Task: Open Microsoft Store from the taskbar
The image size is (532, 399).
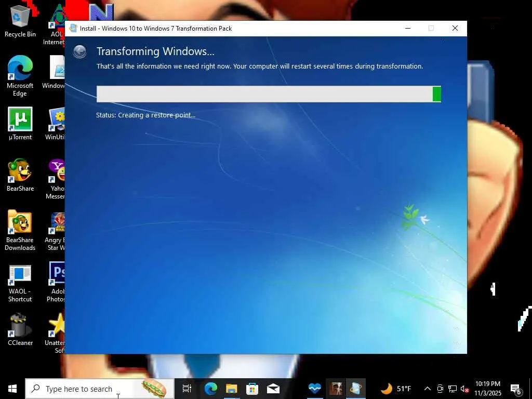Action: coord(252,389)
